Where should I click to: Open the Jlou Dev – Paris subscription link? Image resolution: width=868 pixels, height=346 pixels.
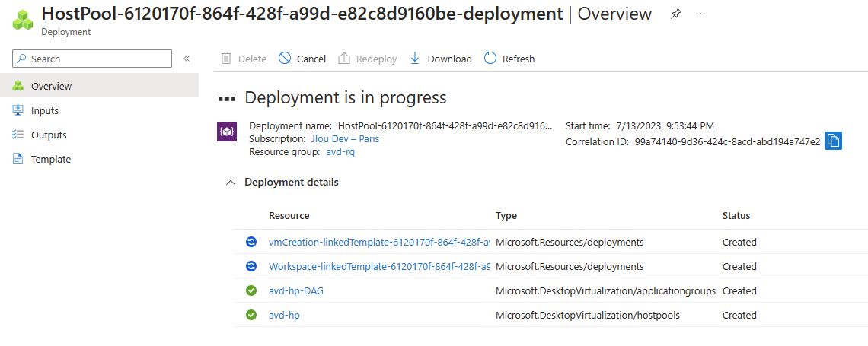[x=345, y=138]
